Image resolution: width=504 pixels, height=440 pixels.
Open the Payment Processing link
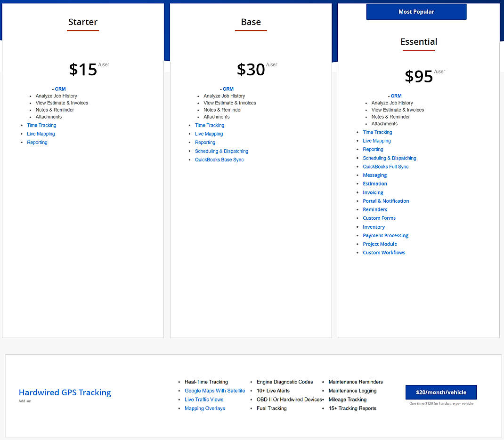click(x=385, y=235)
